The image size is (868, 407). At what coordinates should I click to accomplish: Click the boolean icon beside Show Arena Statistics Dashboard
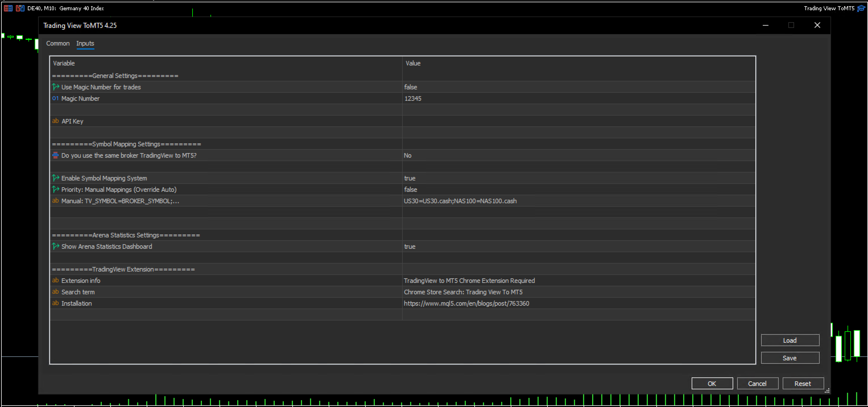coord(55,246)
